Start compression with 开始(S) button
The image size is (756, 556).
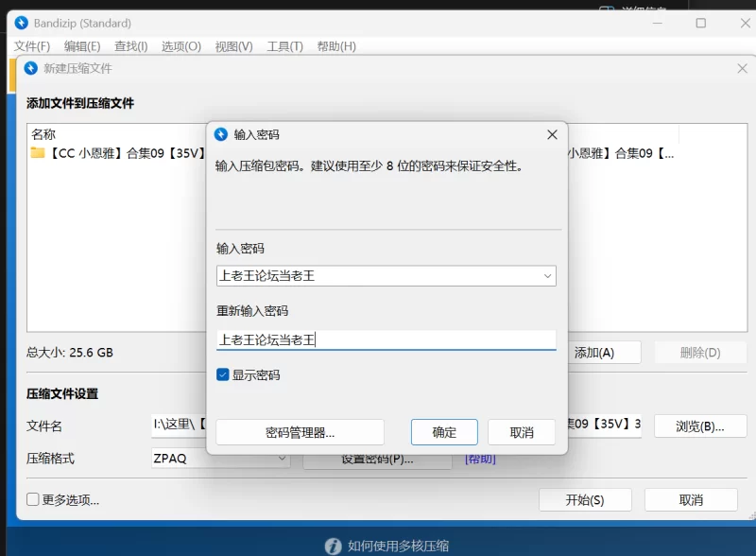point(585,499)
